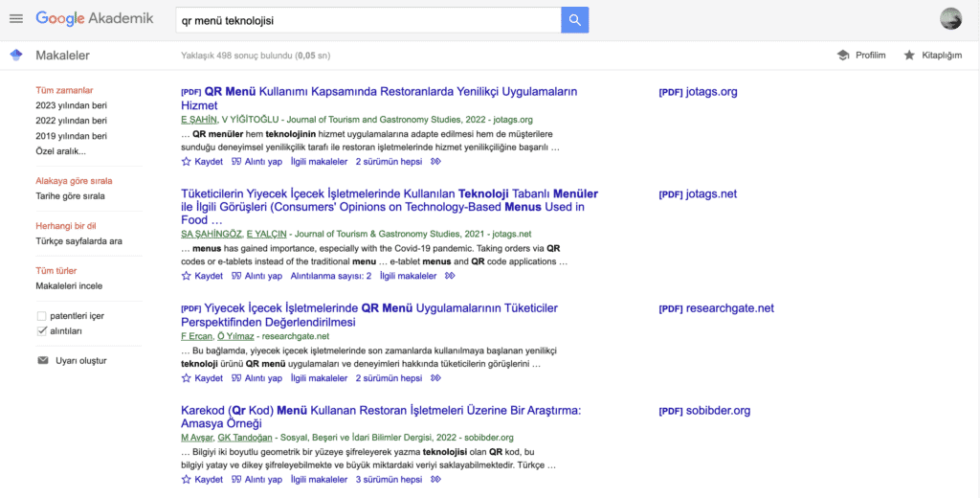Open author SA ŞAHİNGÖZ profile
Viewport: 980px width, 498px height.
click(212, 234)
